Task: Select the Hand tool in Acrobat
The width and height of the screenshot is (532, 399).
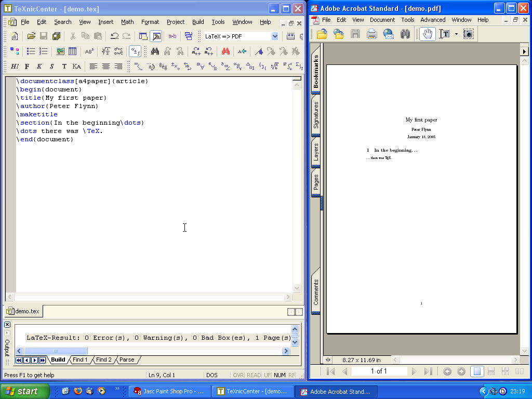Action: point(428,34)
